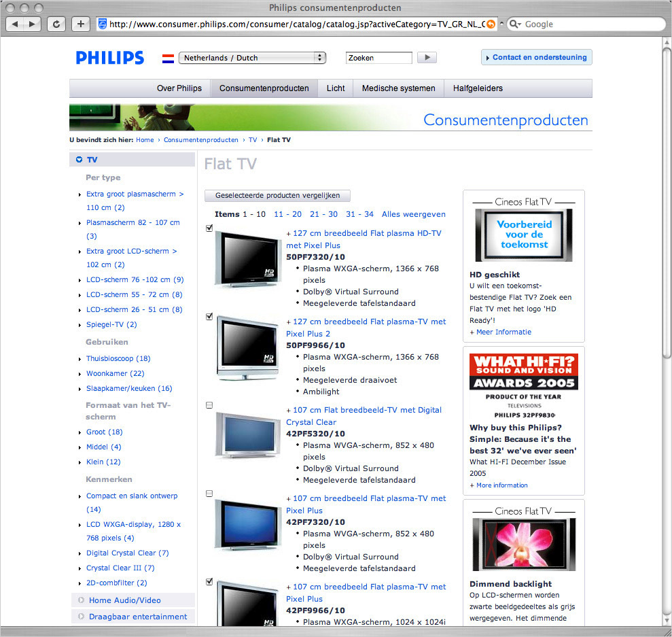
Task: Open the Licht menu tab
Action: click(336, 88)
